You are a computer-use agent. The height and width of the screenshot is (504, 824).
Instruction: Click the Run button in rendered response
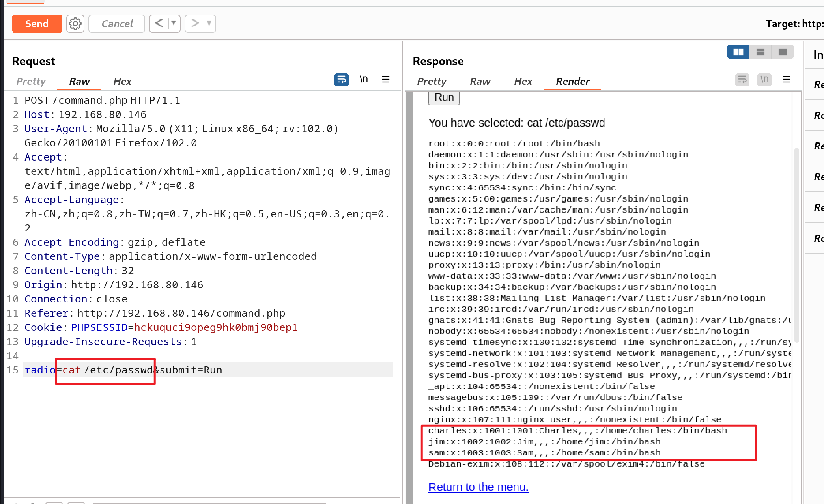point(444,97)
